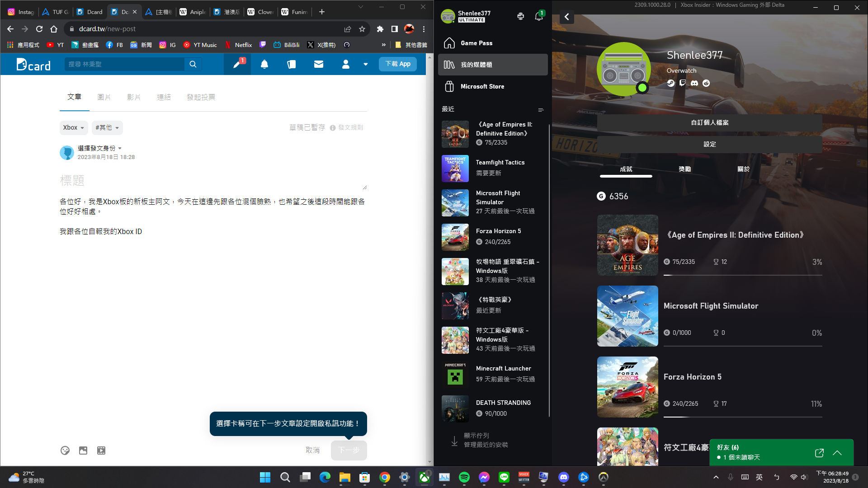Viewport: 868px width, 488px height.
Task: Open LINE from the taskbar
Action: pyautogui.click(x=504, y=477)
